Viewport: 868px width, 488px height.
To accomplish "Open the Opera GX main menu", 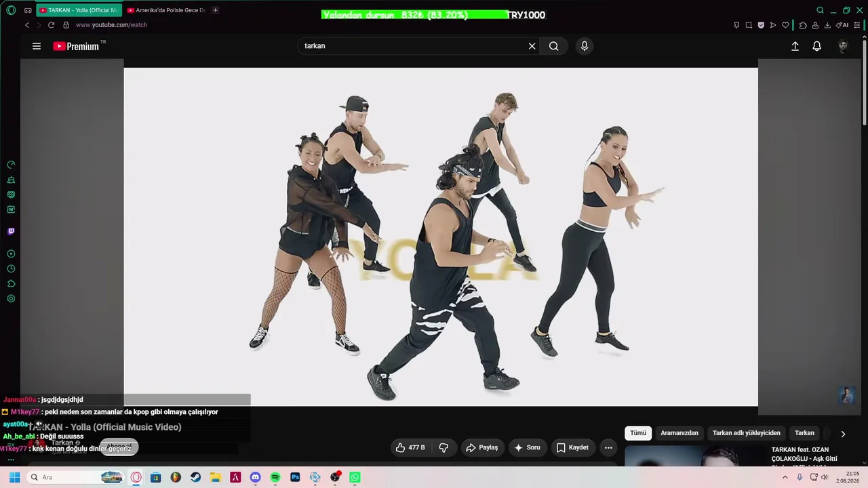I will click(x=11, y=10).
